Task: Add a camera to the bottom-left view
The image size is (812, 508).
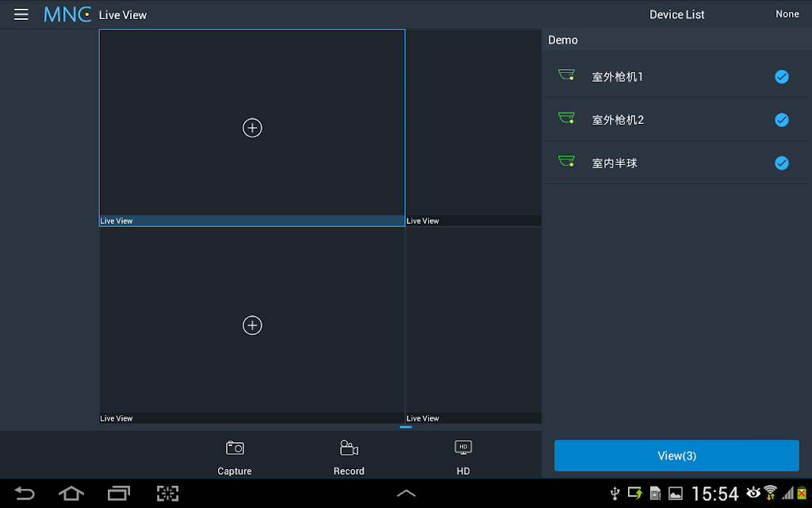Action: [x=252, y=325]
